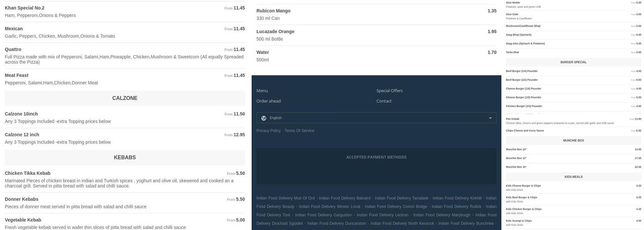This screenshot has width=644, height=230.
Task: Choose the Munchie Box 12" item
Action: point(516,158)
